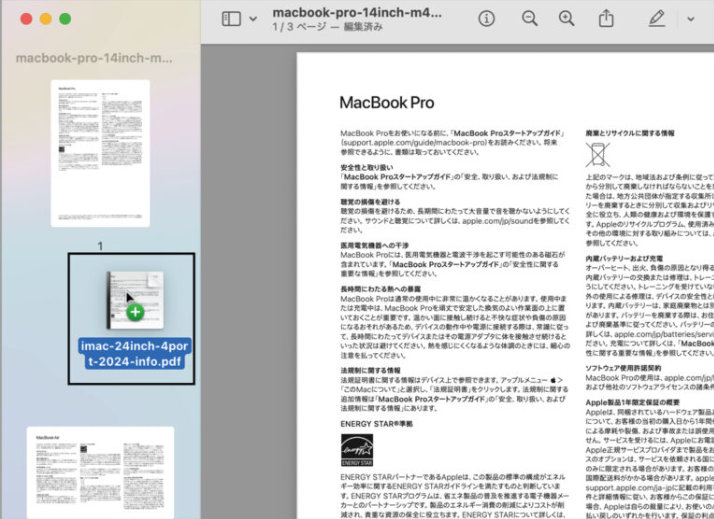This screenshot has height=519, width=714.
Task: Click the sidebar document title macbook-pro-14inch-m...
Action: [94, 58]
